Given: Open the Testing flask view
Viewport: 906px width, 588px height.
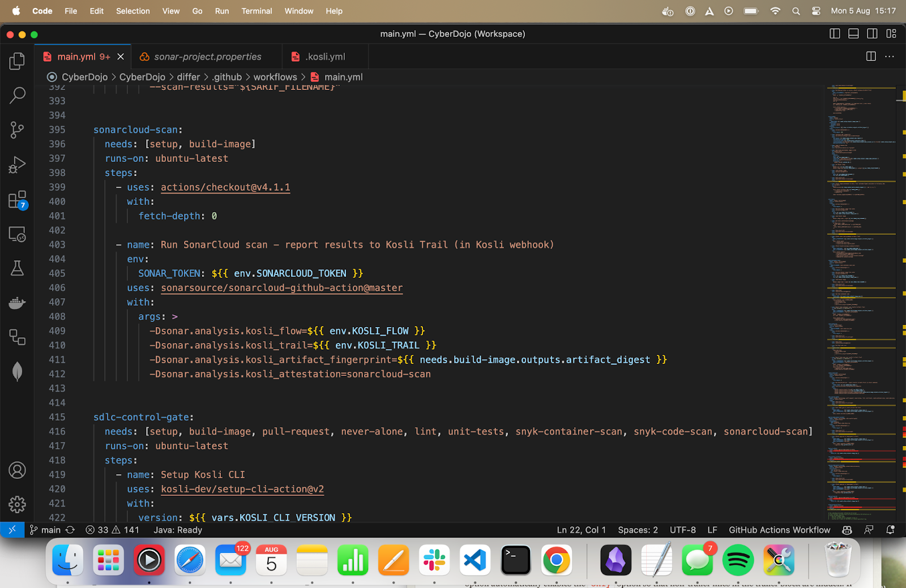Looking at the screenshot, I should 17,268.
